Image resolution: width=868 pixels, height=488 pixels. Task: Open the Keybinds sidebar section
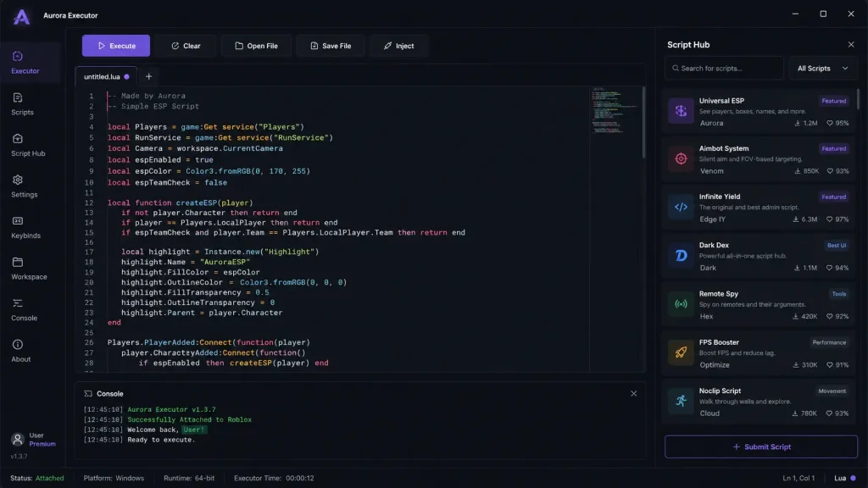[x=25, y=227]
